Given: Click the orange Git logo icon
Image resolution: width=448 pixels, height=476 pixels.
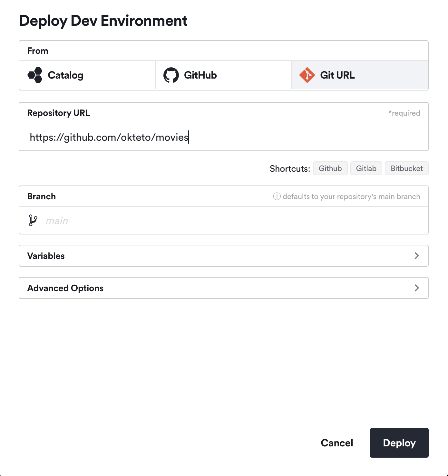Looking at the screenshot, I should click(307, 75).
